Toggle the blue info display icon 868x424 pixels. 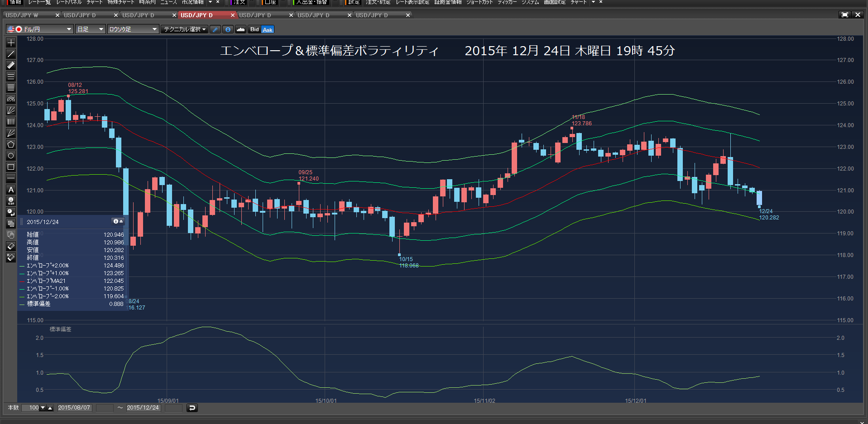(x=228, y=29)
